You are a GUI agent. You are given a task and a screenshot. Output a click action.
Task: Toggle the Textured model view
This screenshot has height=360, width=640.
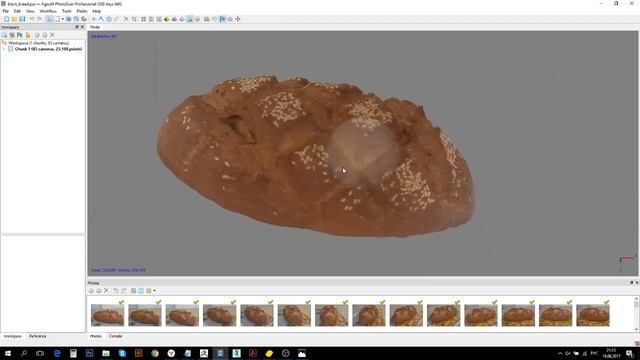(189, 19)
